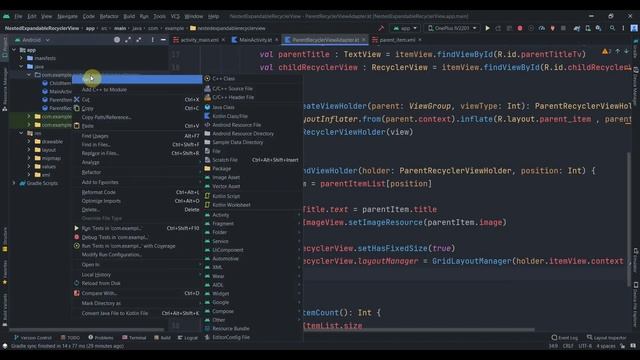Open Project panel options three-dot icon
Viewport: 640px width, 360px height.
click(x=153, y=40)
